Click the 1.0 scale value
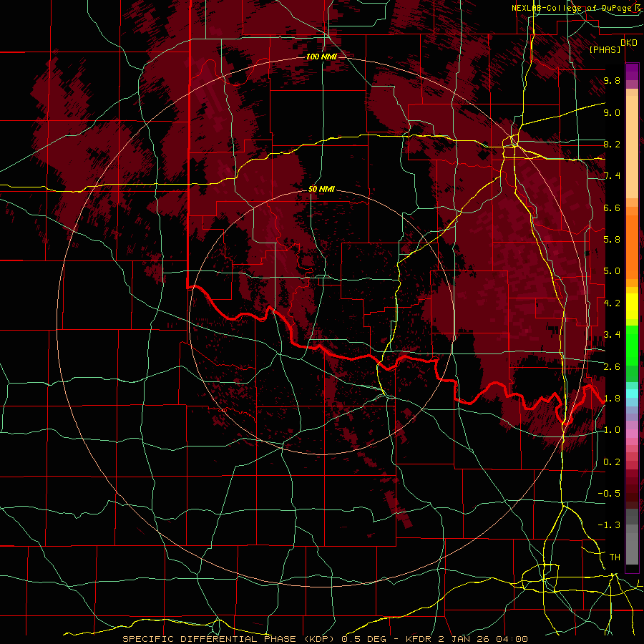The height and width of the screenshot is (644, 644). coord(612,430)
